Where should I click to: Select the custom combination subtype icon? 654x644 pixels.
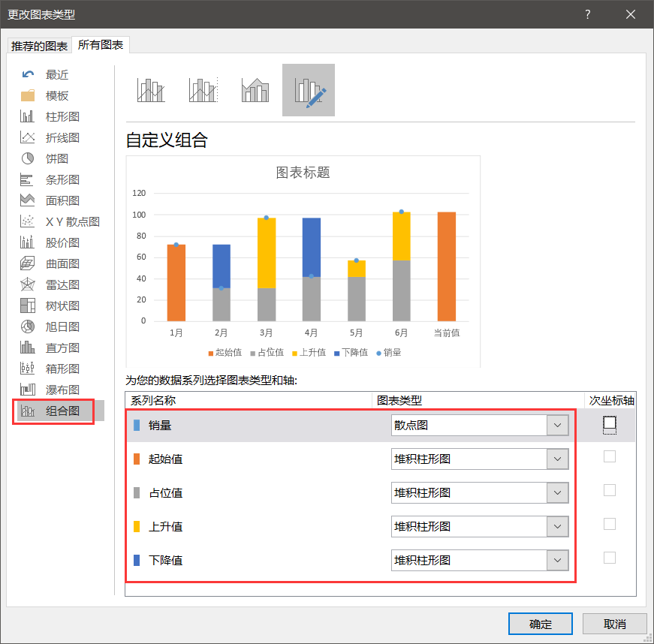[309, 90]
